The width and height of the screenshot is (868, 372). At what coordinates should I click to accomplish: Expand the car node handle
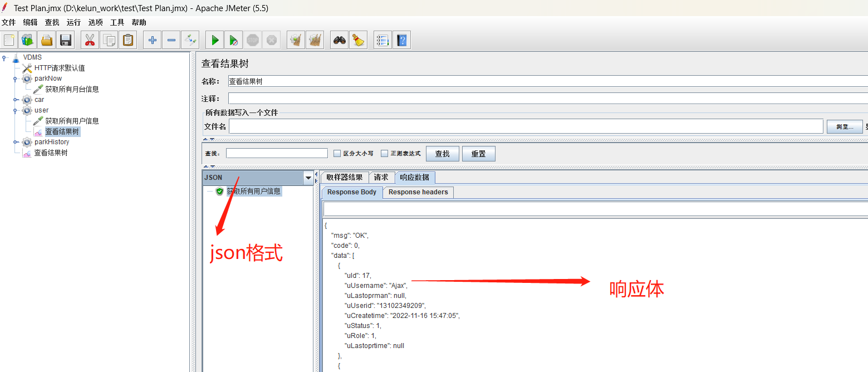click(x=16, y=100)
